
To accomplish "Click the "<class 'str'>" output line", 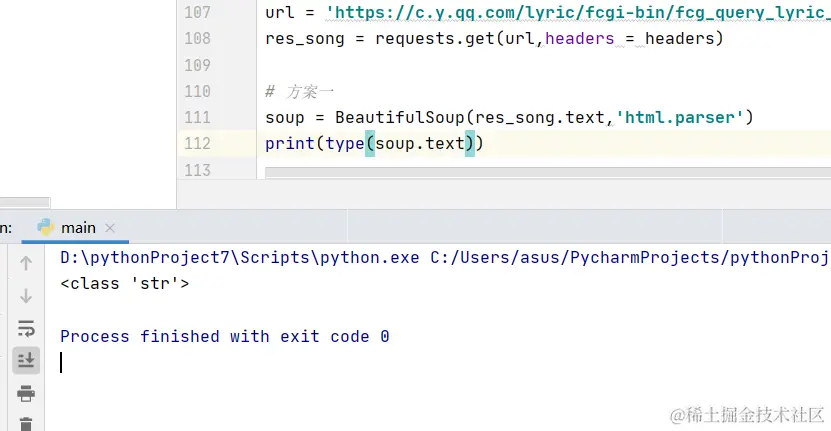I will tap(125, 284).
